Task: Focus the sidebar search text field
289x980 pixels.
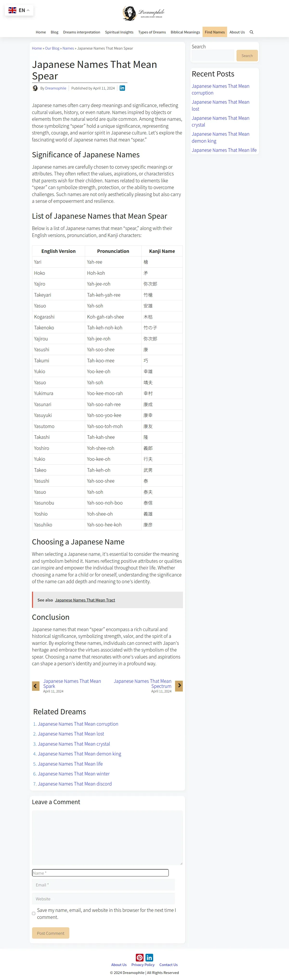Action: 212,56
